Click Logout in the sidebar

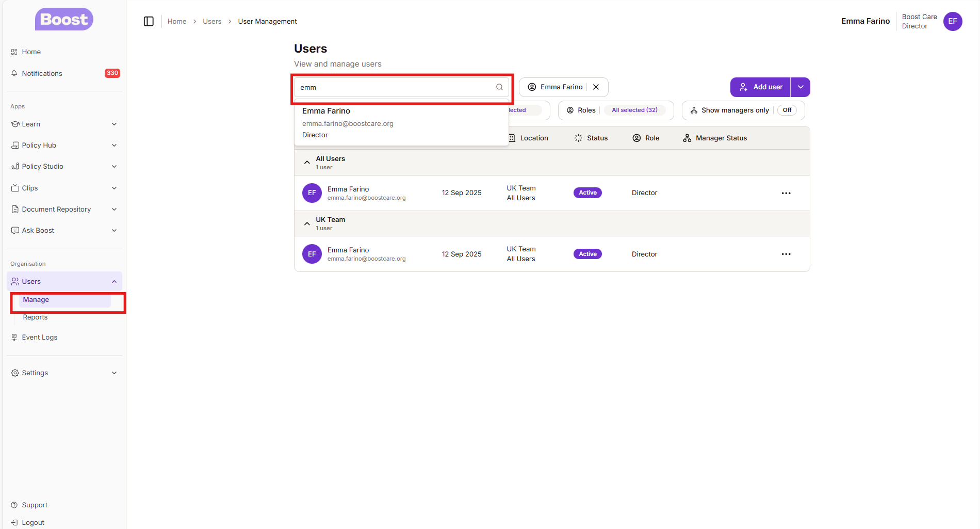(64, 522)
